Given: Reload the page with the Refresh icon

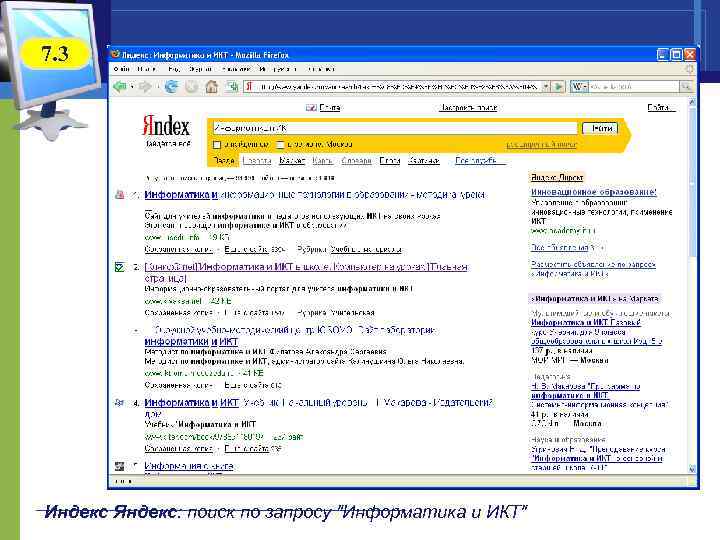Looking at the screenshot, I should coord(171,86).
